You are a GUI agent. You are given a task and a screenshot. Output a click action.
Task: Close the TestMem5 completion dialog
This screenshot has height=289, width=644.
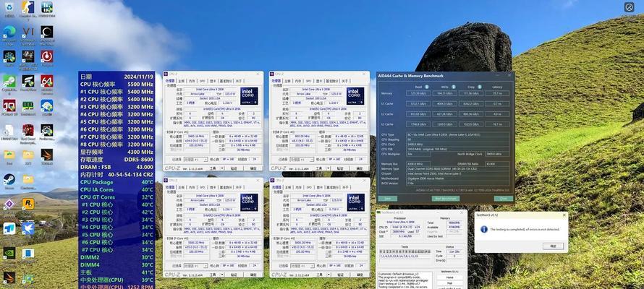click(x=564, y=215)
